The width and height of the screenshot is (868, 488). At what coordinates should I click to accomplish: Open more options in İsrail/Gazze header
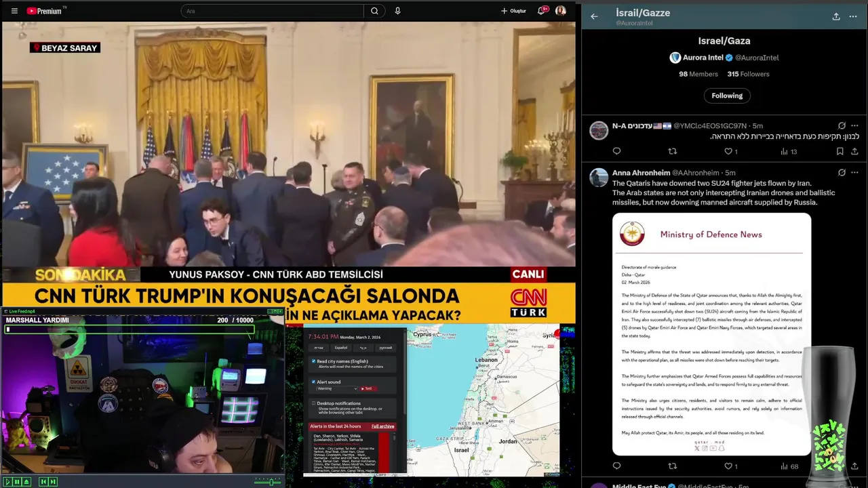[853, 16]
